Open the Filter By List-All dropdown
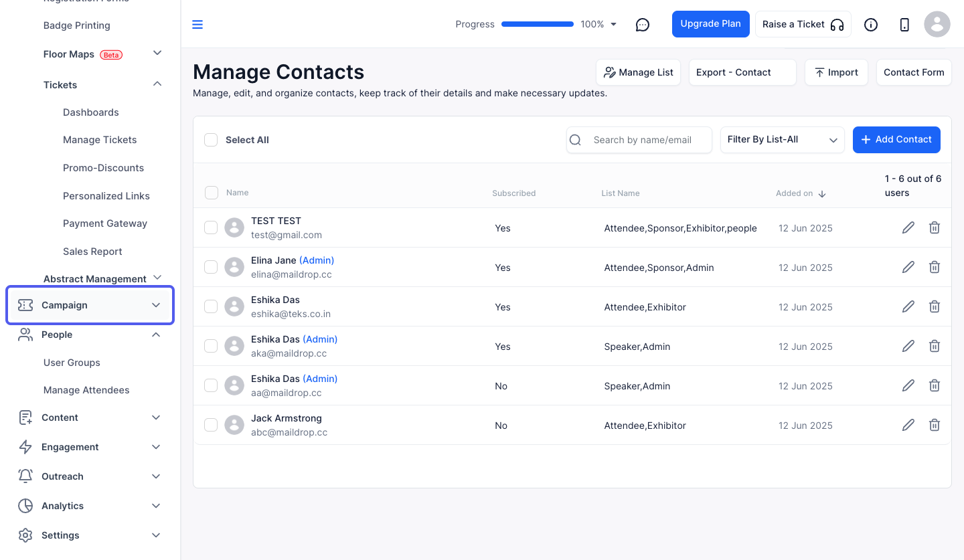964x560 pixels. (782, 140)
